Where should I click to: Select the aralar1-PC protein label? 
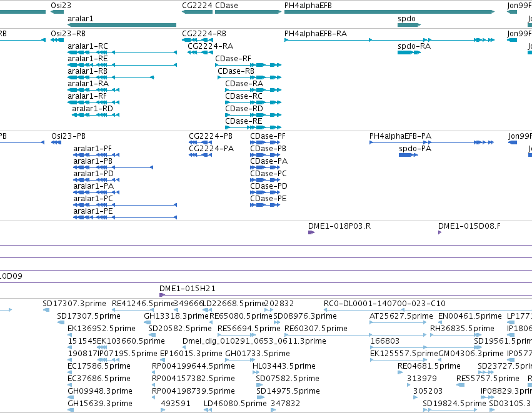click(x=93, y=199)
